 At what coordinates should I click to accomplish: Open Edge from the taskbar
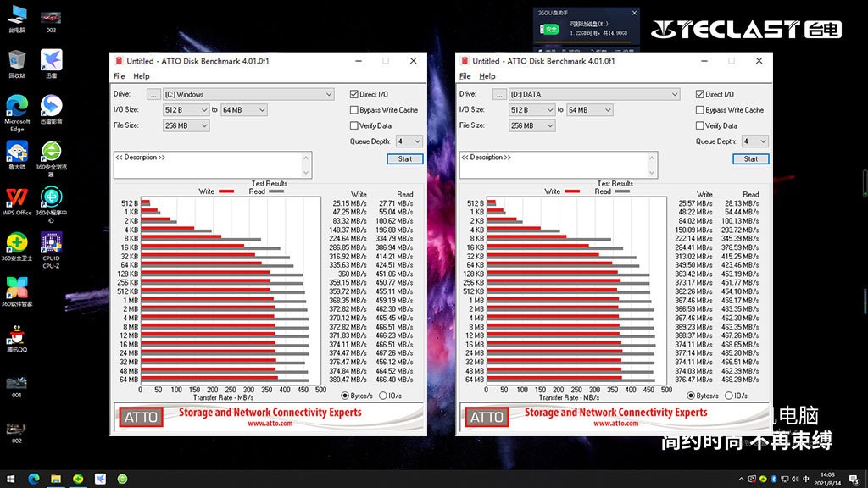33,479
